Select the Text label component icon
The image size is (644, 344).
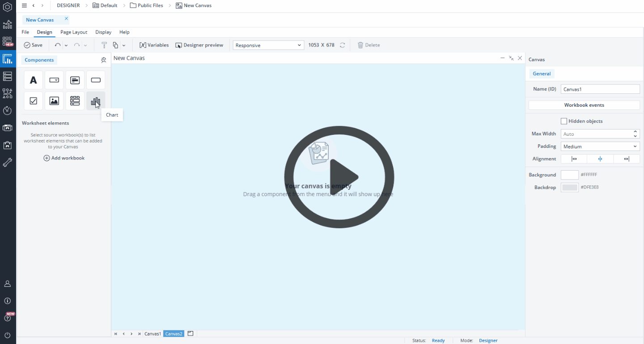(x=33, y=80)
